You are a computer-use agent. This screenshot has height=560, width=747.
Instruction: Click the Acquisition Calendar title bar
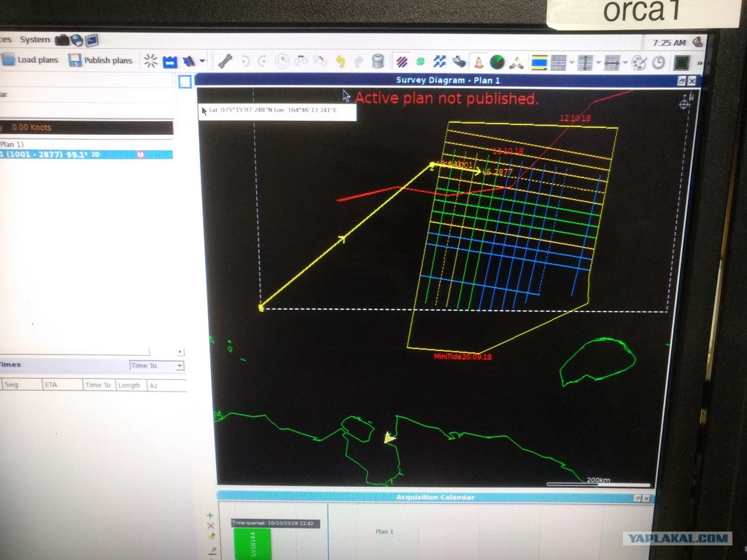point(435,497)
